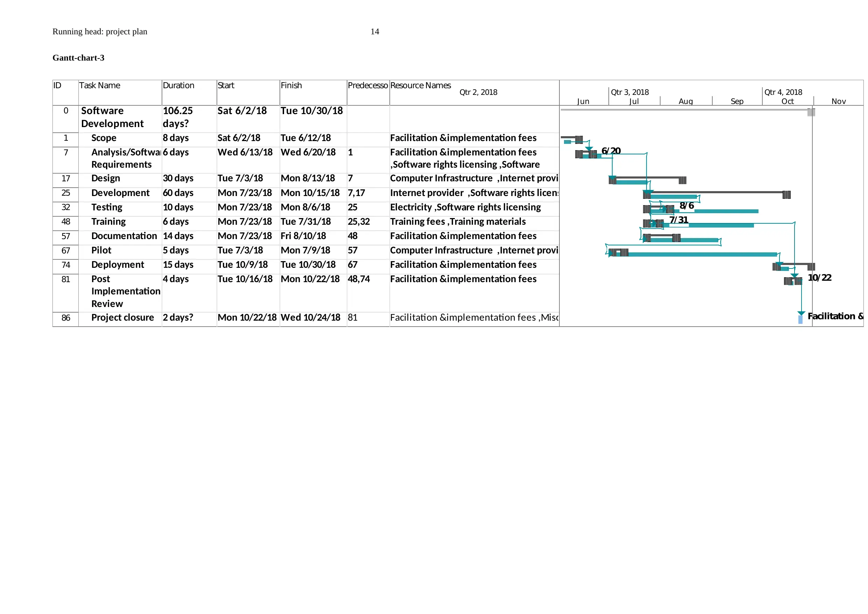Click the Development summary bar in Gantt chart
The height and width of the screenshot is (614, 868).
(x=717, y=193)
